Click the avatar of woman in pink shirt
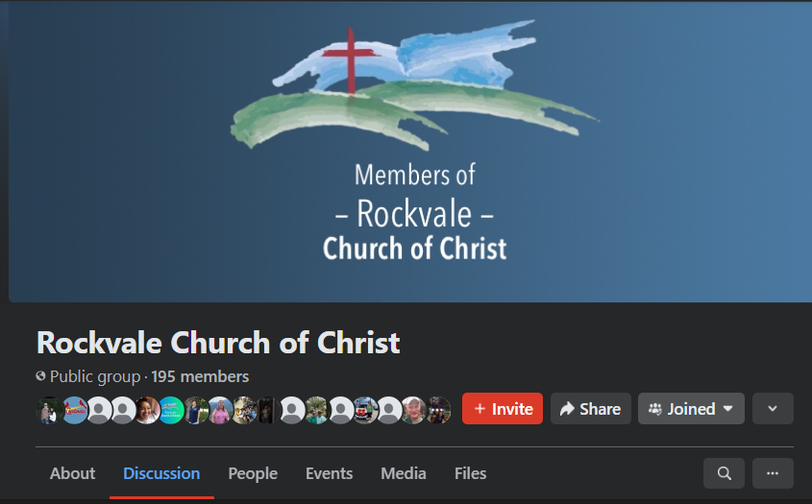 point(219,410)
